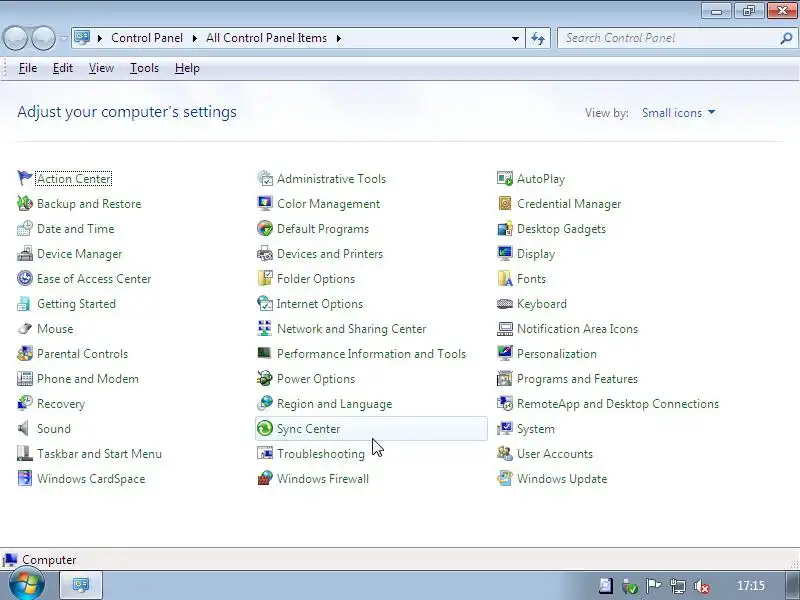Open the Windows CardSpace link

[91, 479]
